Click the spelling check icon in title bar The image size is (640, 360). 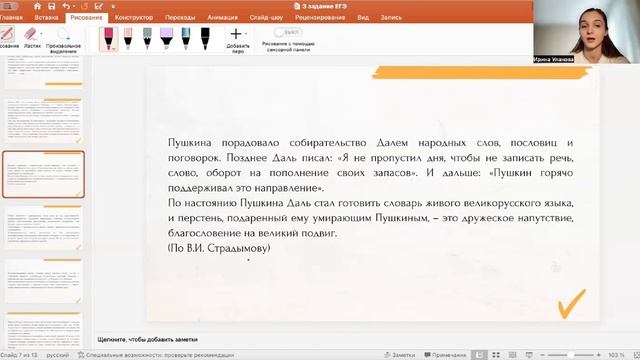click(x=98, y=6)
